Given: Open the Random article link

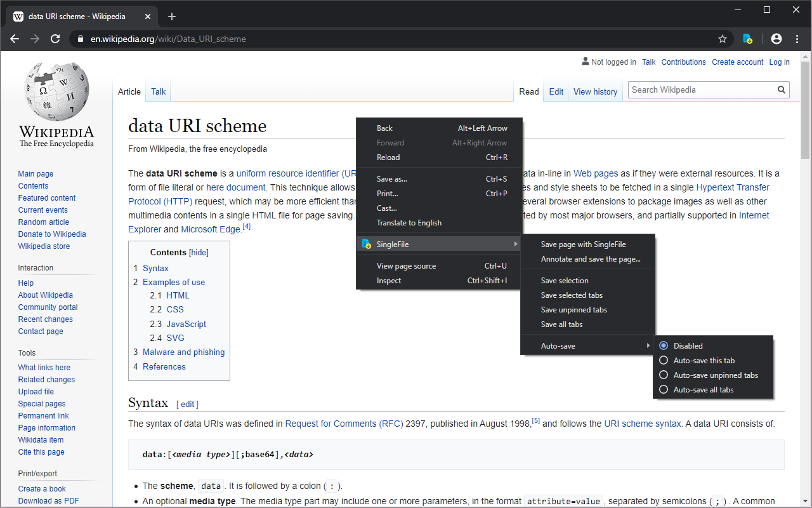Looking at the screenshot, I should pyautogui.click(x=43, y=222).
